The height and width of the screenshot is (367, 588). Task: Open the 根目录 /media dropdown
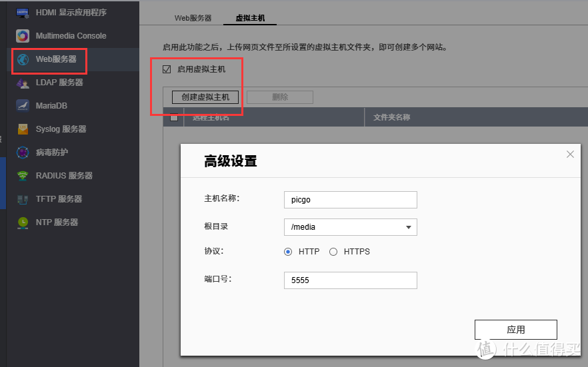point(350,227)
